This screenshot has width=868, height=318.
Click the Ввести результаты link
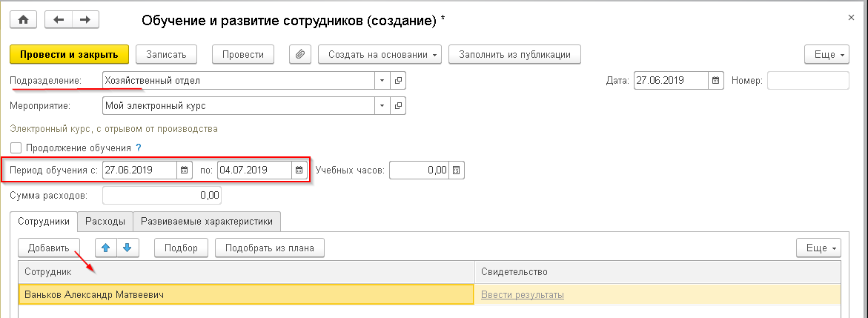[x=523, y=295]
